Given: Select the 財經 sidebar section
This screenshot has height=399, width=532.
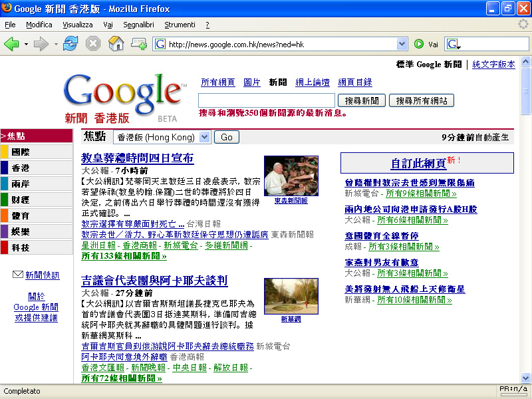Looking at the screenshot, I should [x=37, y=200].
